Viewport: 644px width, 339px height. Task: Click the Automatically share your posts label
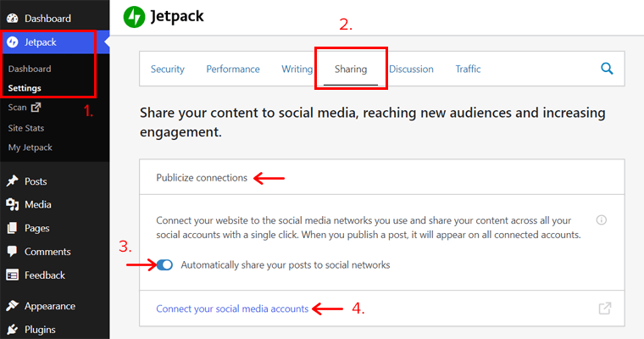tap(286, 265)
